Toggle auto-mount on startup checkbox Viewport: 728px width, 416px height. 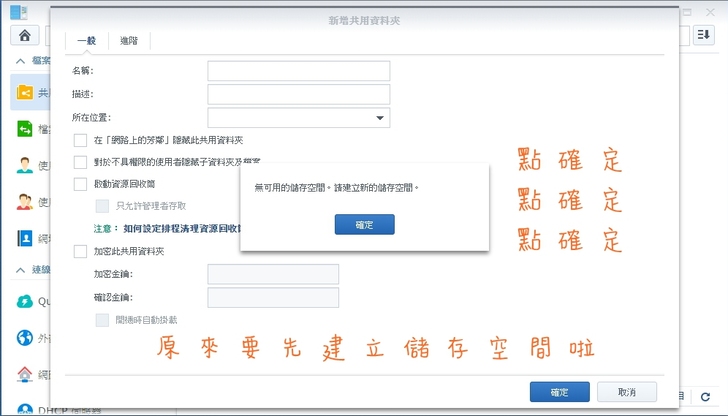[x=102, y=320]
